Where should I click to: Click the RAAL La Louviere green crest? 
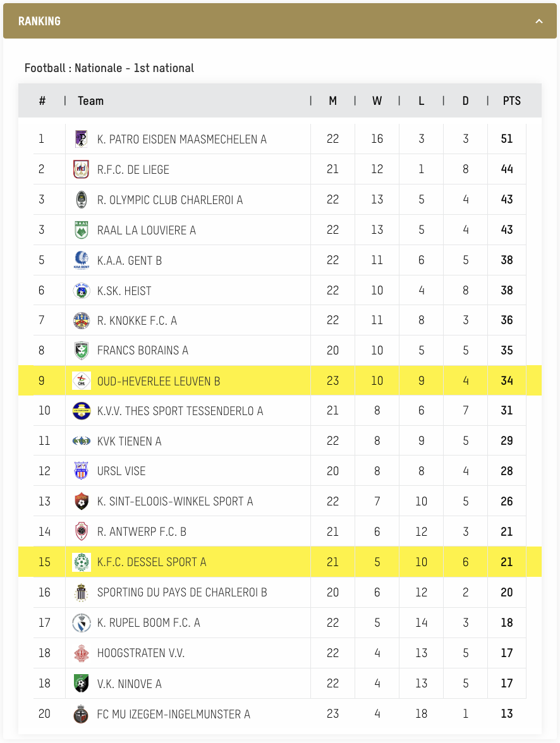coord(82,230)
